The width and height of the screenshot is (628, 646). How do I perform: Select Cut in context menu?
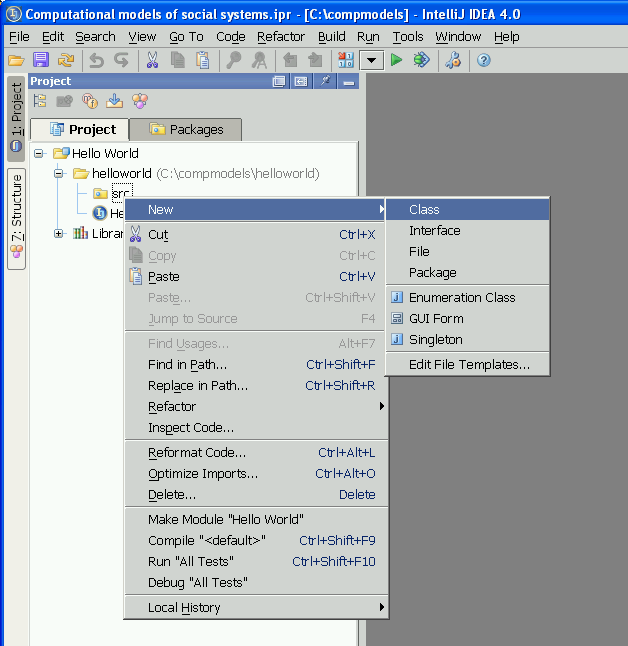pyautogui.click(x=255, y=234)
